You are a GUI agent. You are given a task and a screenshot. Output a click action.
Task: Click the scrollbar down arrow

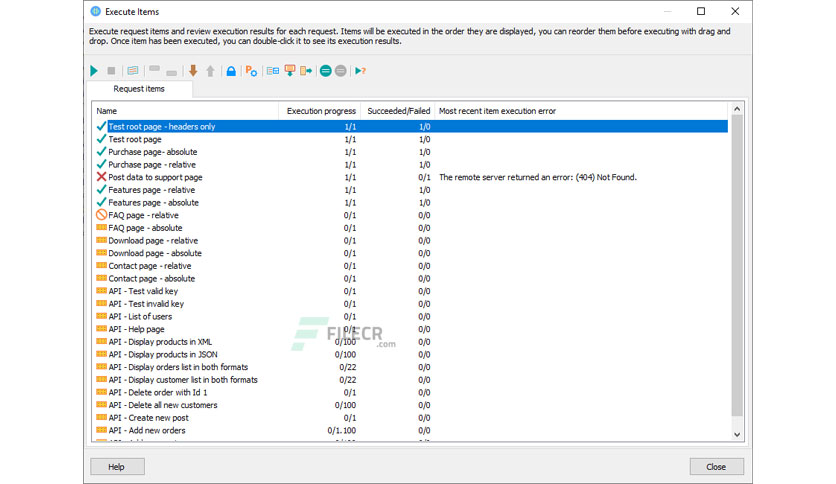pyautogui.click(x=737, y=434)
